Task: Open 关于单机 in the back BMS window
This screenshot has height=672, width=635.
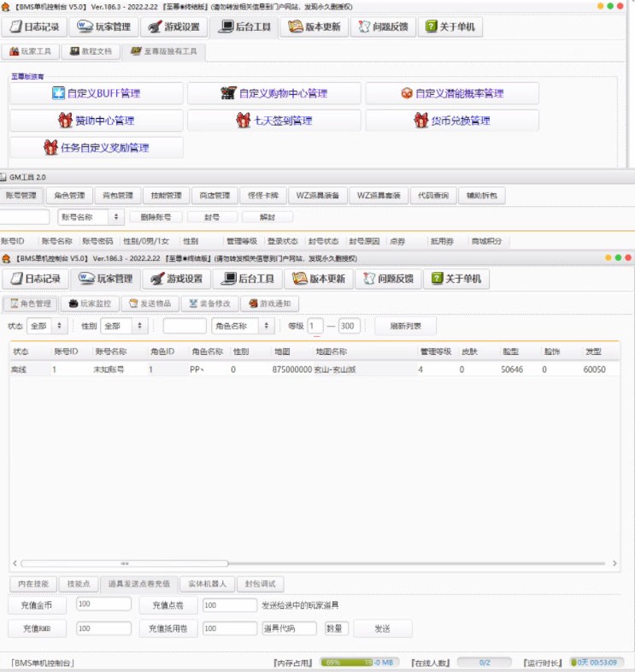Action: click(450, 27)
